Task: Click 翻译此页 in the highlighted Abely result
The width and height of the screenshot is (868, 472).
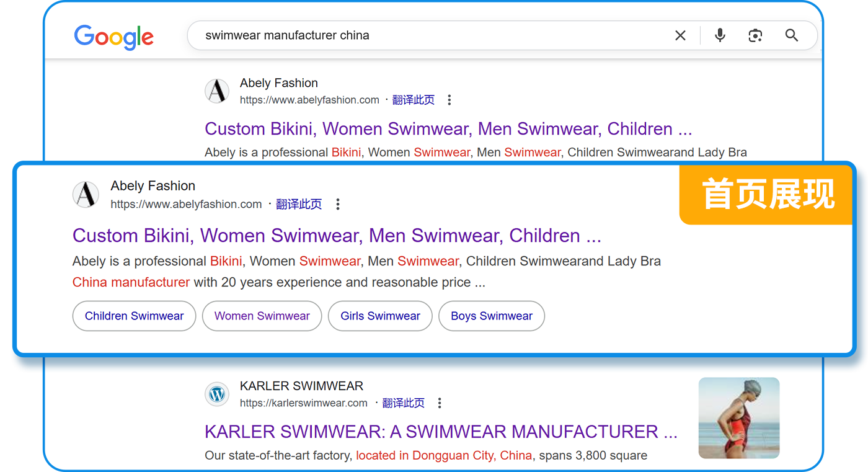Action: (x=299, y=204)
